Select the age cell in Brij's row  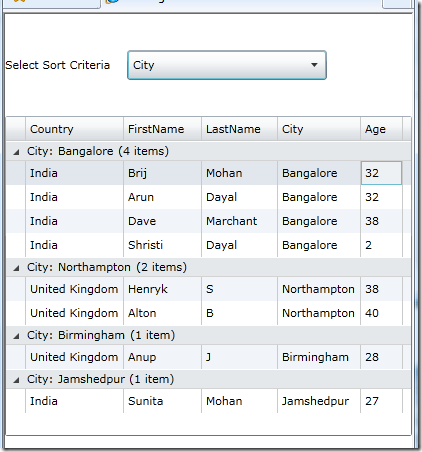[381, 173]
